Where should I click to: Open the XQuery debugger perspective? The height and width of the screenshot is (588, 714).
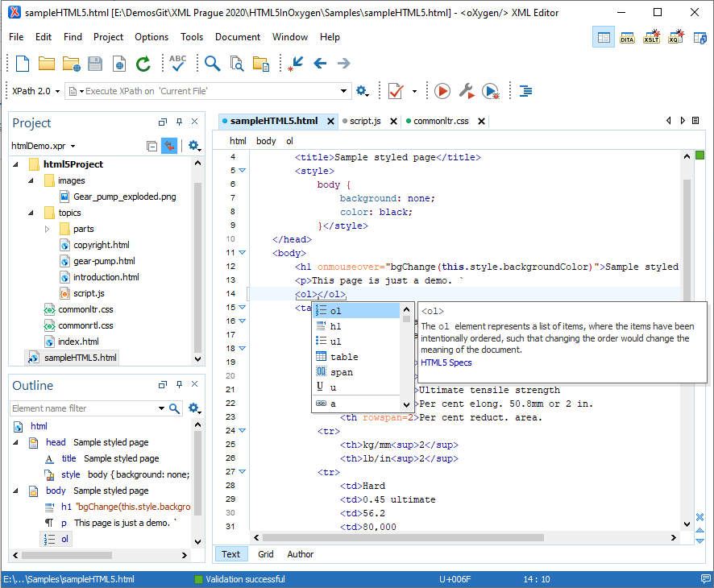click(675, 37)
